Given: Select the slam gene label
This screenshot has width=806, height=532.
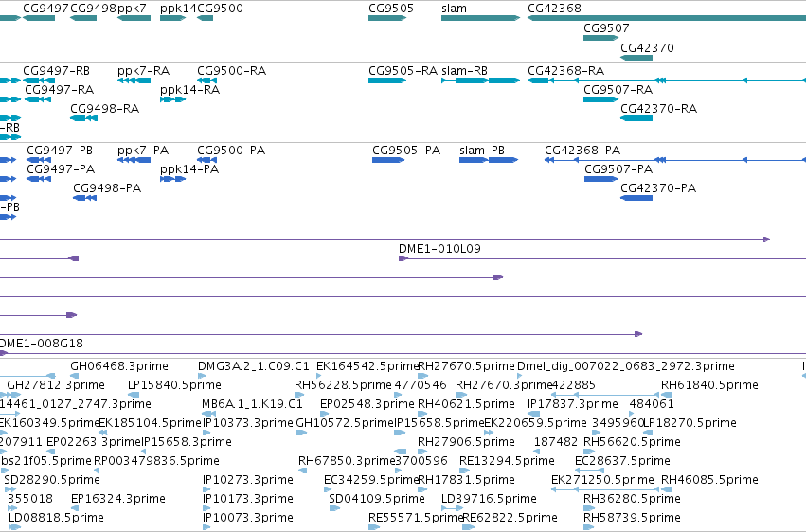Looking at the screenshot, I should pyautogui.click(x=454, y=9).
